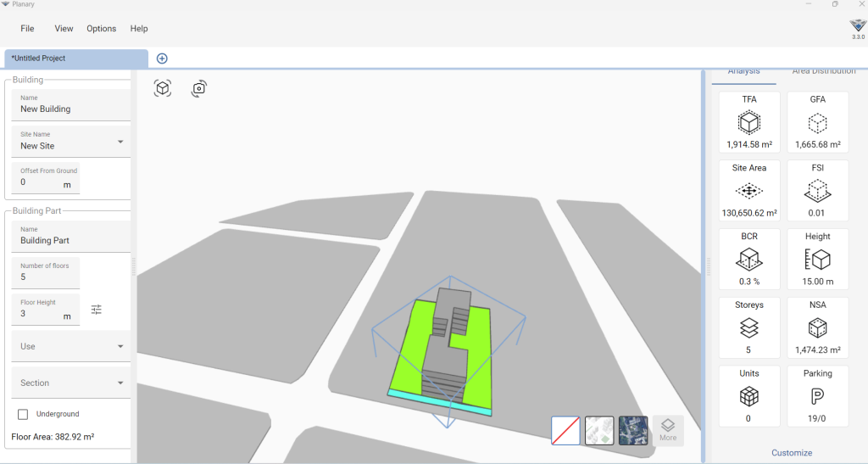
Task: Open floor height settings sliders icon
Action: click(x=97, y=310)
